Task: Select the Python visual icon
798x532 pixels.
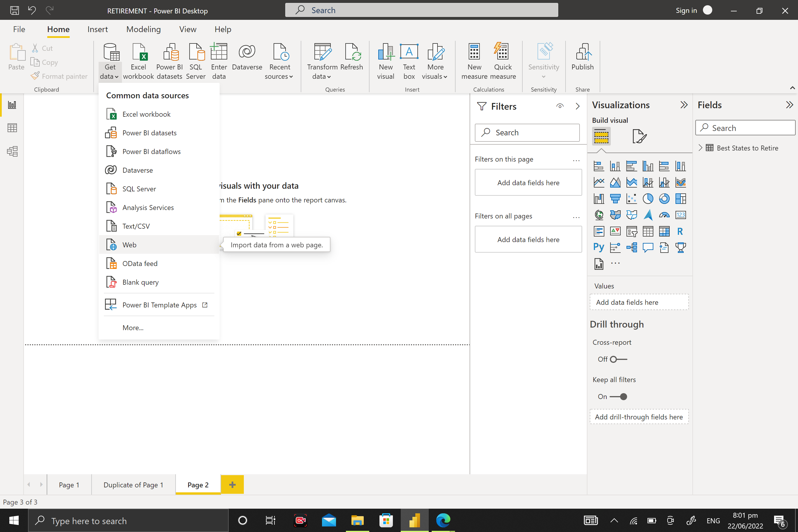Action: pos(598,247)
